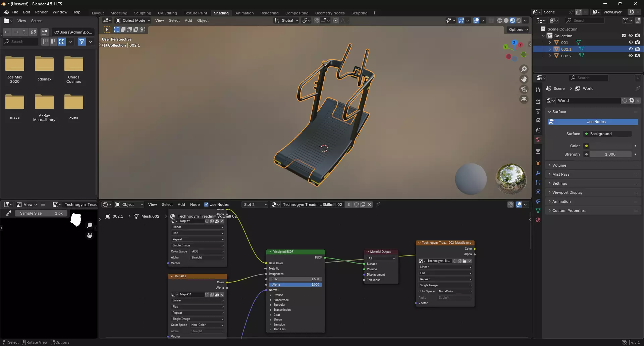Viewport: 644px width, 346px height.
Task: Open the Slot 2 material slot dropdown
Action: pos(255,205)
